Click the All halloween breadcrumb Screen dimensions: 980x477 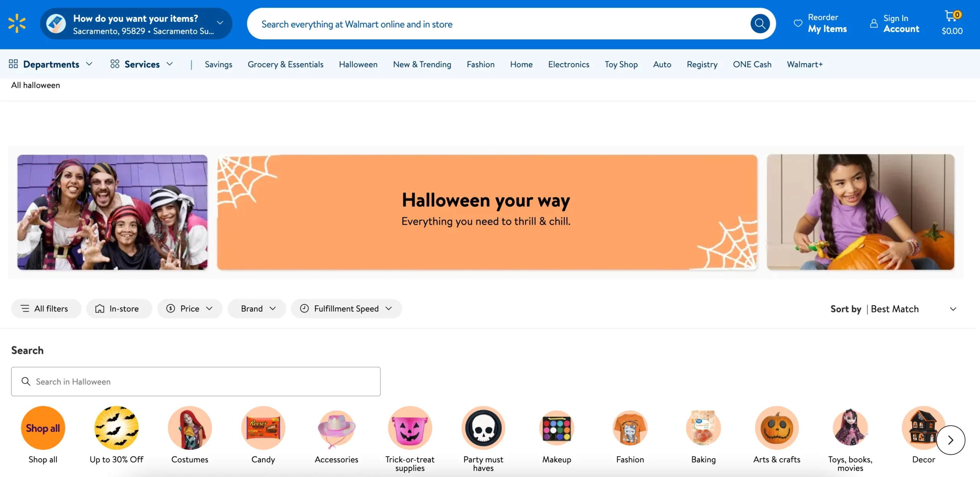(x=36, y=85)
